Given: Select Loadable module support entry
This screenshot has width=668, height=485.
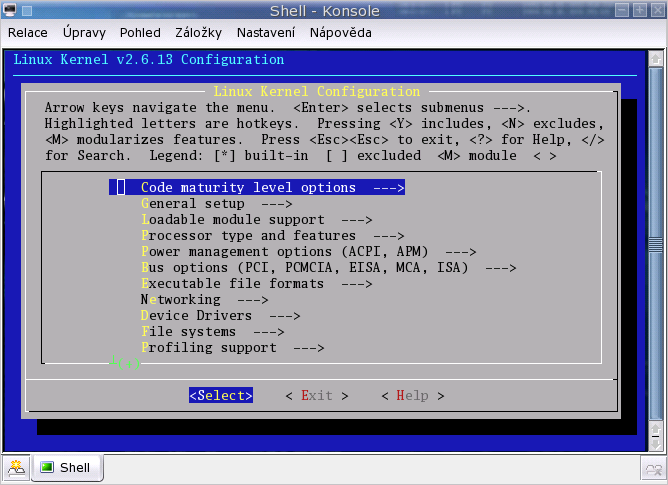Looking at the screenshot, I should (256, 220).
